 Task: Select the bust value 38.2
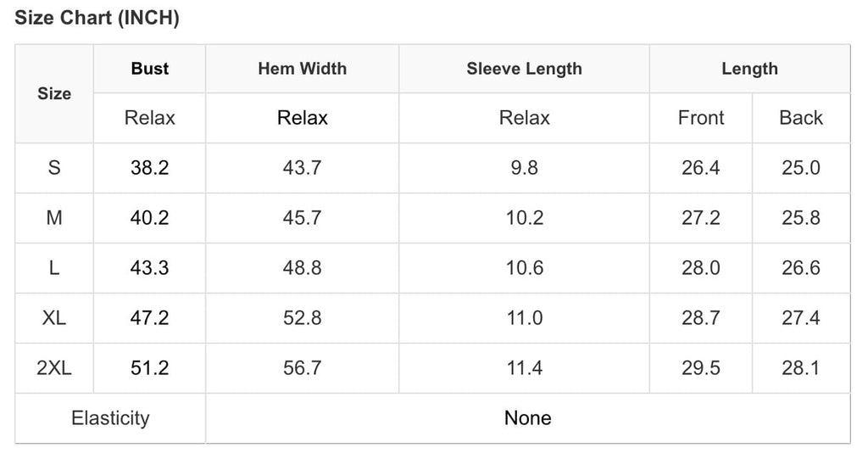pos(150,168)
